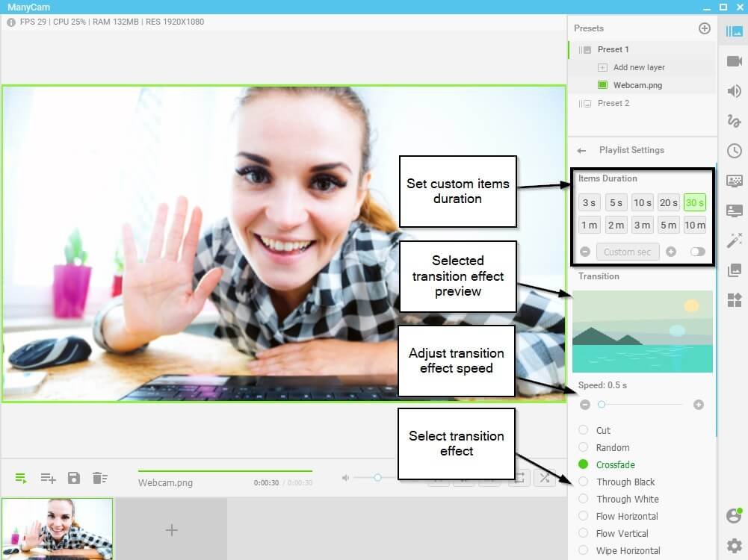Click the add item to playlist icon
Screen dimensions: 748x560
tap(48, 478)
